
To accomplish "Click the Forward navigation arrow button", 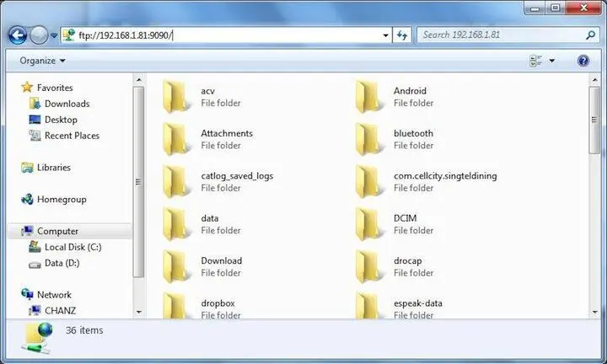I will point(39,35).
